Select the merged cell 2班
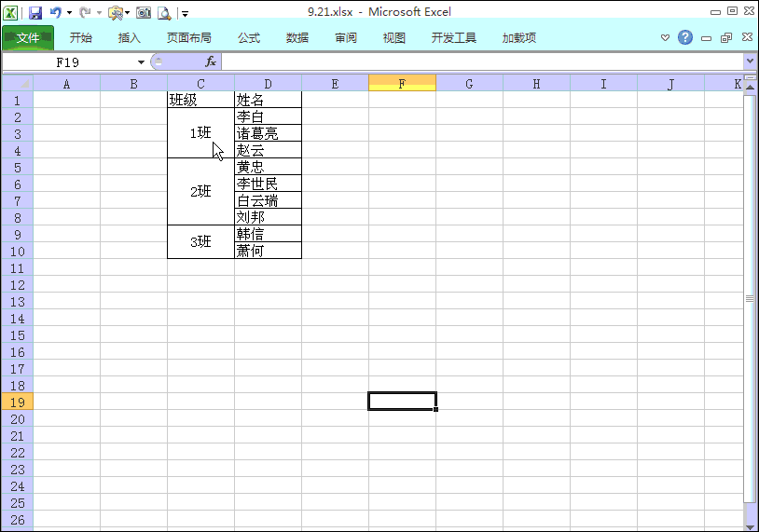The height and width of the screenshot is (532, 759). pos(200,192)
